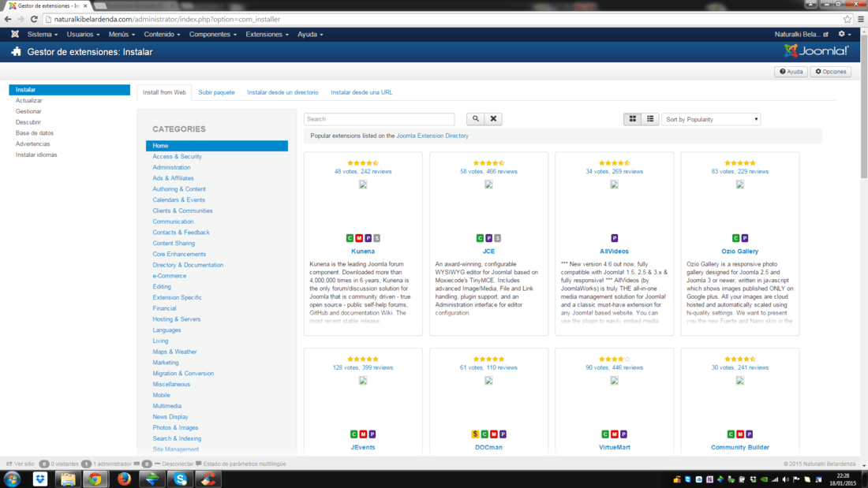Open the Kunena extension title link
Viewport: 868px width, 488px height.
(x=363, y=251)
